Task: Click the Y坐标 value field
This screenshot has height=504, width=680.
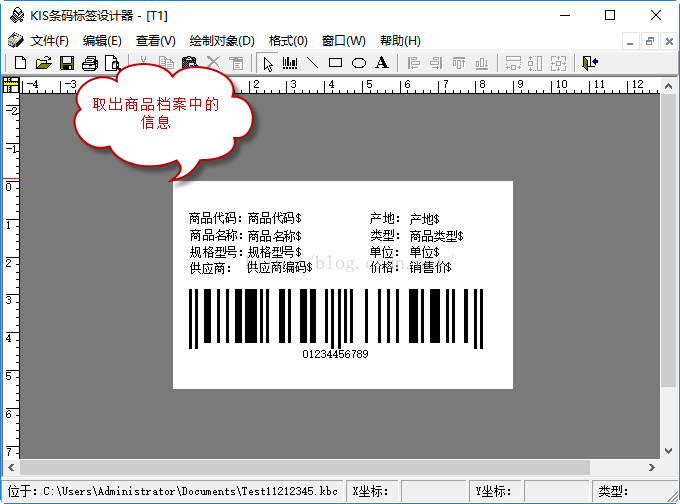Action: point(556,491)
